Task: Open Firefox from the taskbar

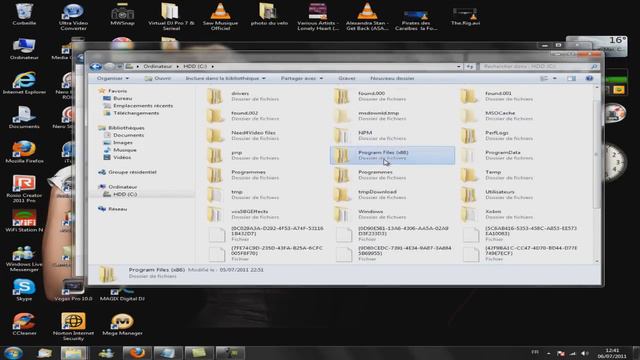Action: (137, 353)
